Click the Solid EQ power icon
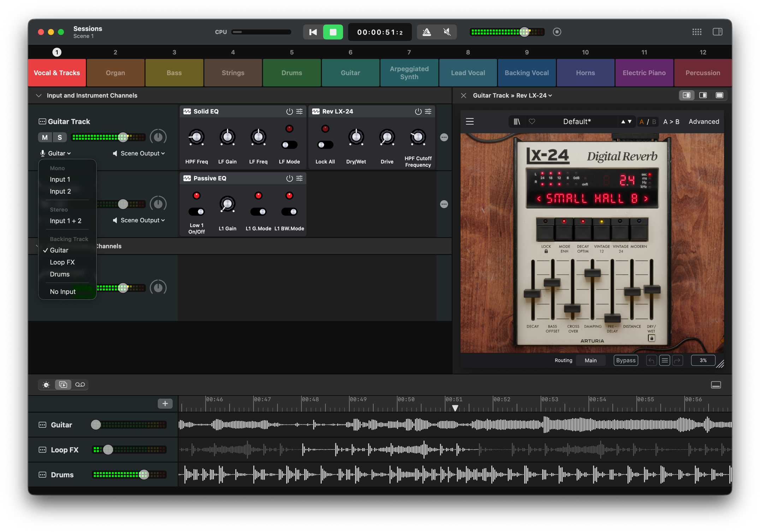Image resolution: width=760 pixels, height=532 pixels. click(289, 112)
